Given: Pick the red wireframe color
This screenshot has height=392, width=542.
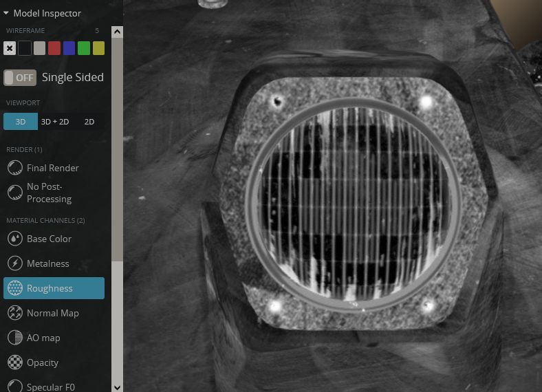Looking at the screenshot, I should coord(54,48).
